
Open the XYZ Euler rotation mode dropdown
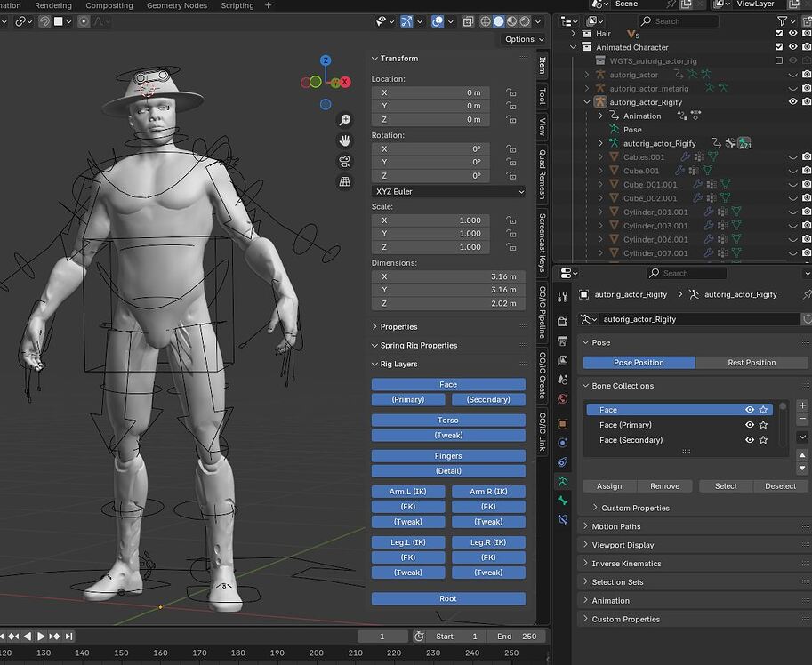click(x=448, y=191)
